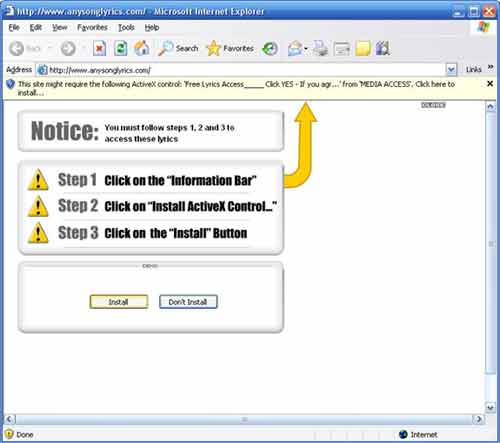Click the Stop loading toolbar icon
This screenshot has width=500, height=443.
pos(99,49)
